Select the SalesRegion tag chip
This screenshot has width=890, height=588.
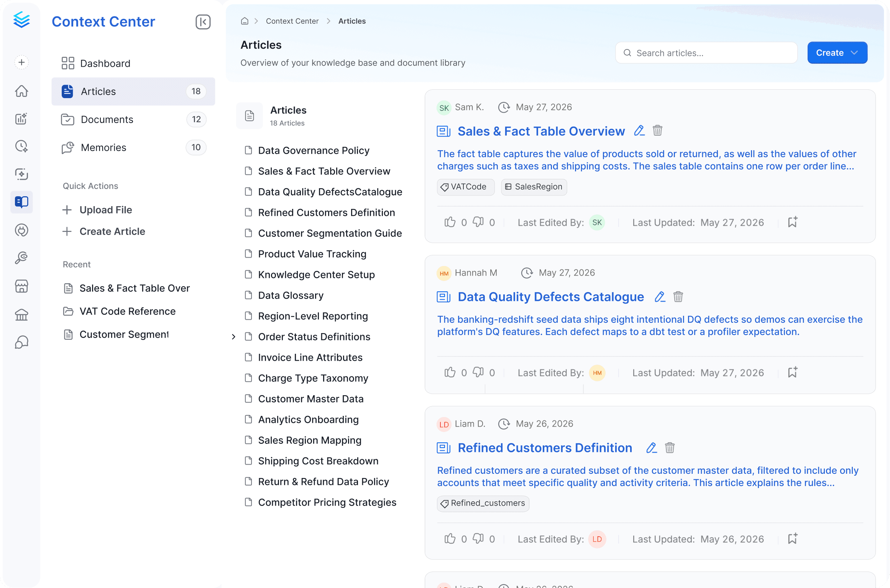[534, 187]
